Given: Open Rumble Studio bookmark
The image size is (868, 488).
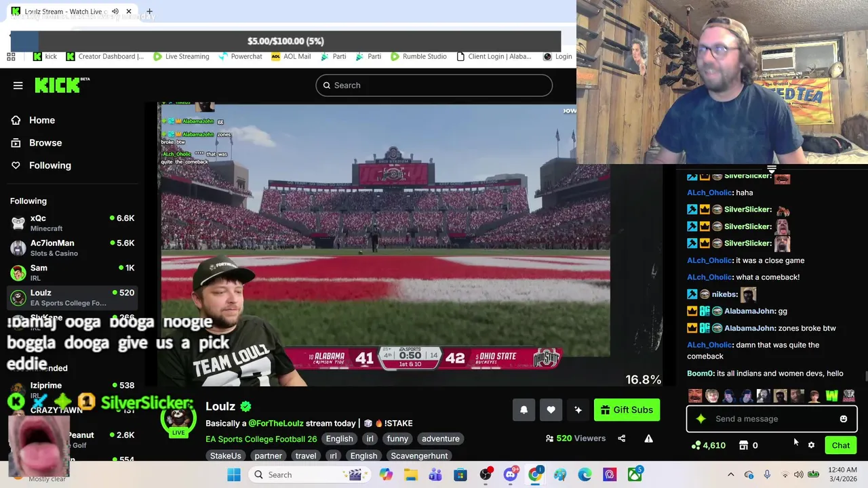Looking at the screenshot, I should click(418, 56).
